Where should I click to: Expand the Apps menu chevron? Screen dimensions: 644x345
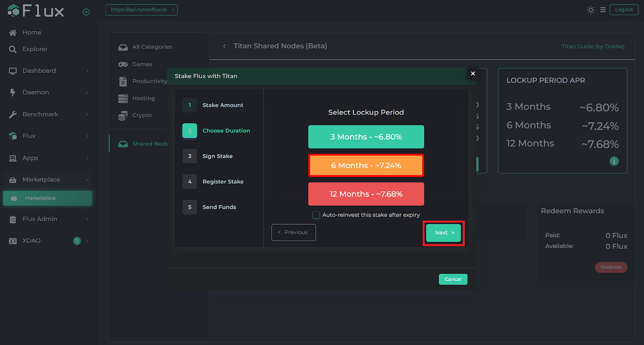point(87,158)
